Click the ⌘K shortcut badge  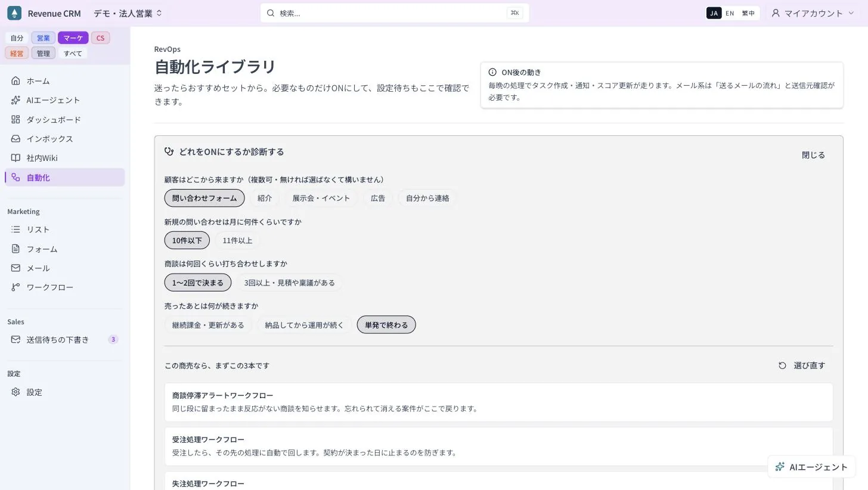click(x=515, y=13)
